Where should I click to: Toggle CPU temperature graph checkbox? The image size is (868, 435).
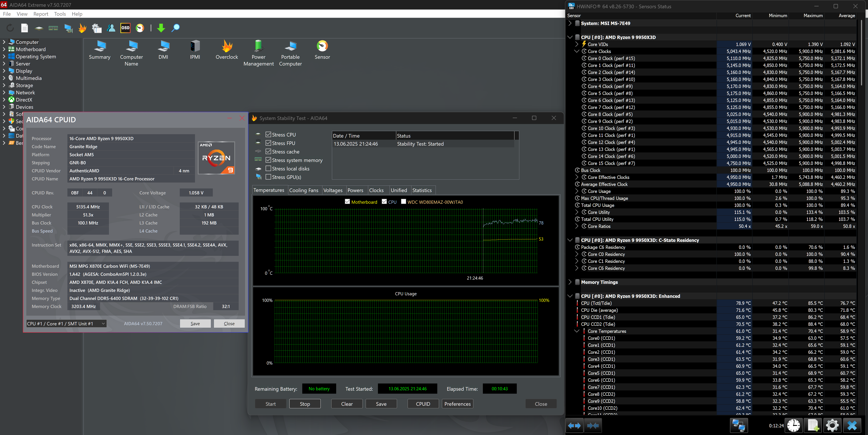[x=384, y=202]
